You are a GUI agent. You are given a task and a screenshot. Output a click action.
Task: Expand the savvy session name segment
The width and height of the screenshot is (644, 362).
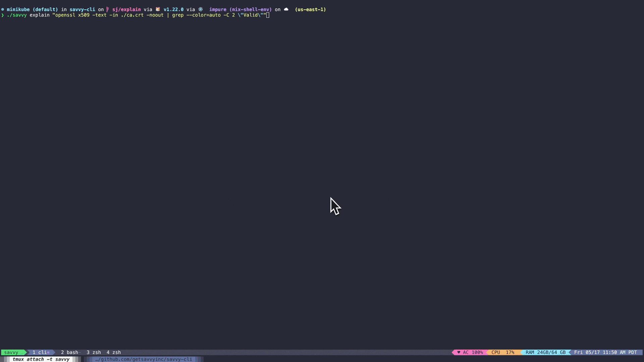[12, 352]
